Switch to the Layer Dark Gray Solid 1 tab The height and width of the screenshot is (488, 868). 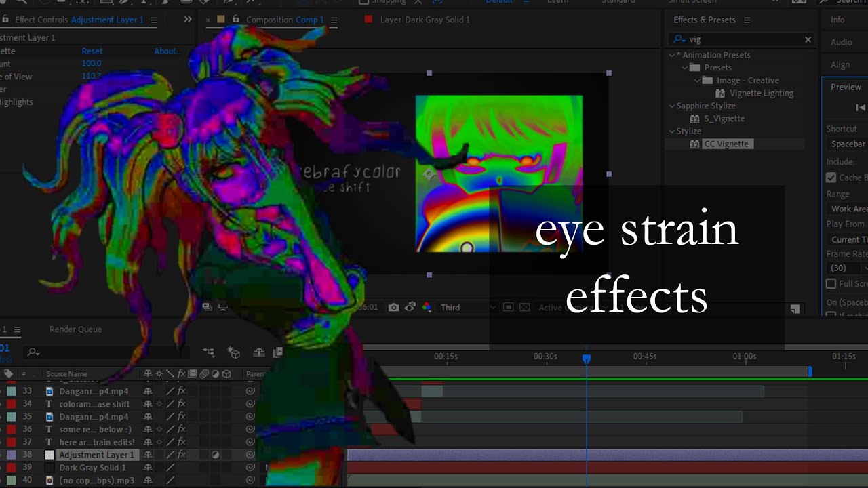click(x=425, y=20)
